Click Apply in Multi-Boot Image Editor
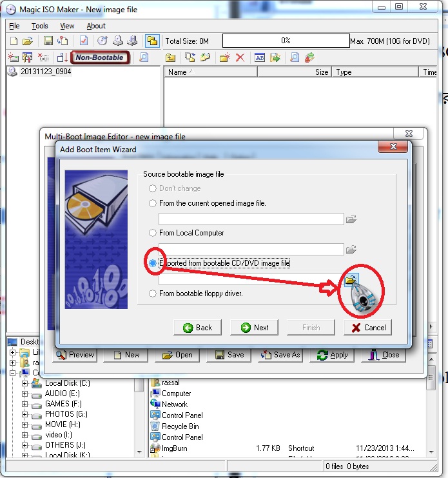This screenshot has width=448, height=478. pyautogui.click(x=332, y=355)
